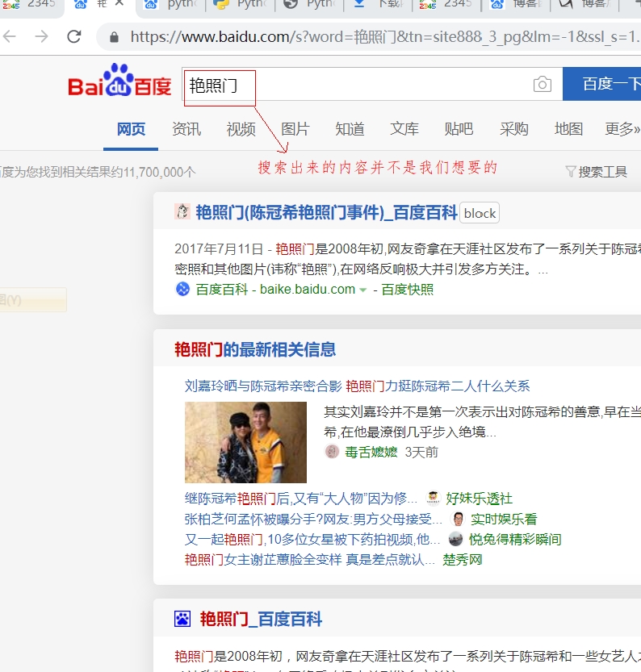Select the 文库 search tab
641x672 pixels.
click(404, 128)
